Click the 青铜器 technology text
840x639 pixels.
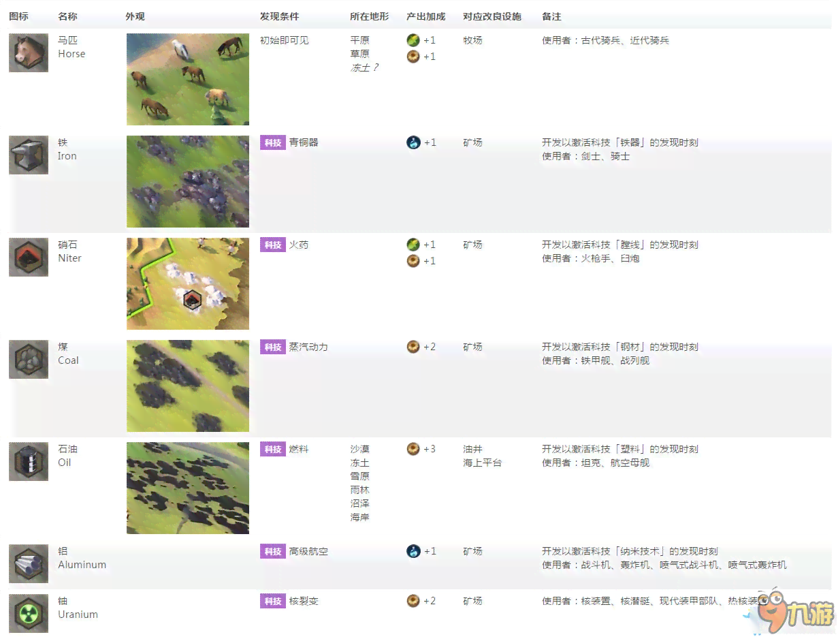[x=304, y=142]
